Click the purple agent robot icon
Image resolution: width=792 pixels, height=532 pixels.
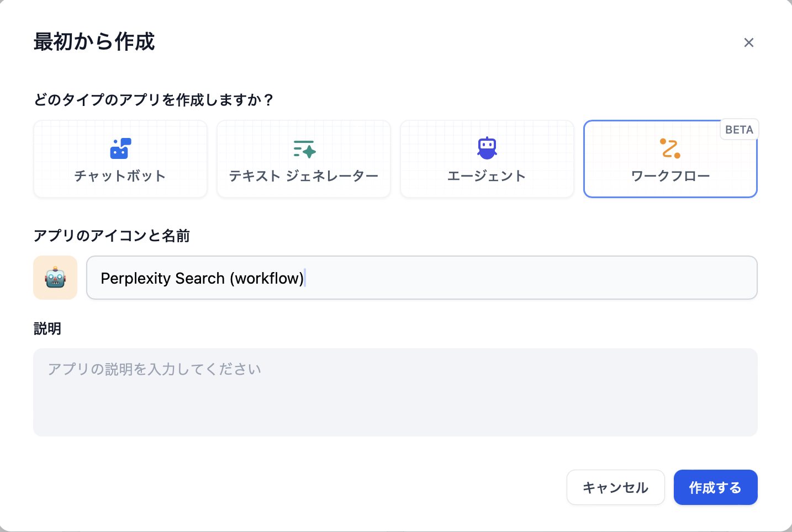(487, 148)
